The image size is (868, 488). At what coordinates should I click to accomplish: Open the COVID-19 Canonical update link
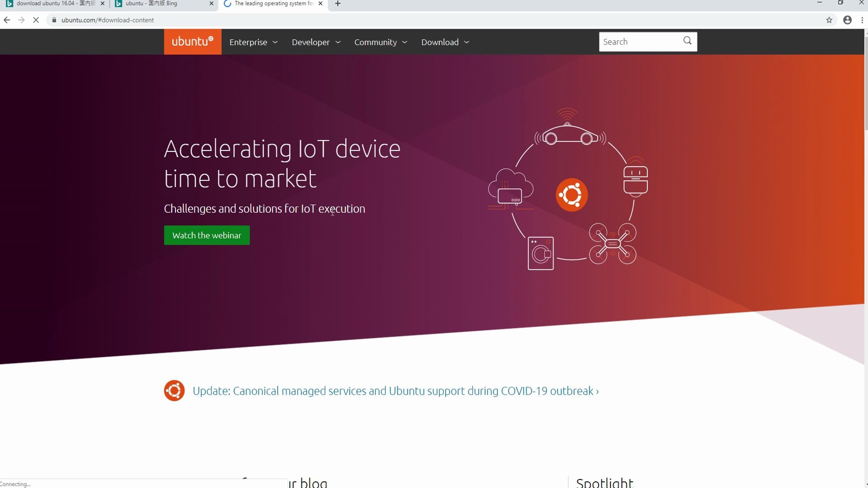(x=396, y=391)
